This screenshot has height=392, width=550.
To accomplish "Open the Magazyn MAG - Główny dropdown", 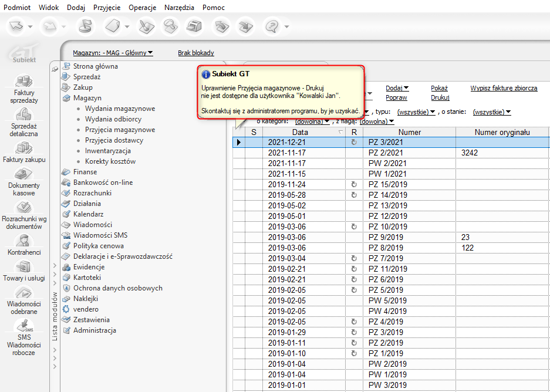I will [x=113, y=53].
